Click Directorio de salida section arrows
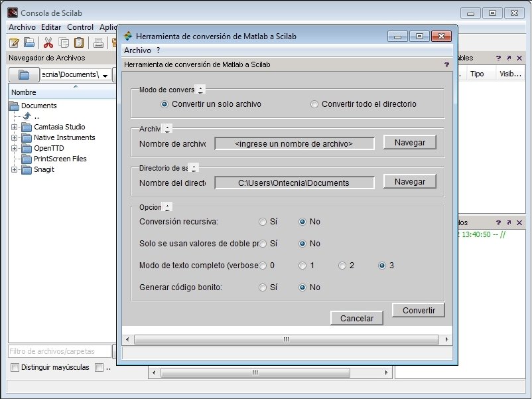Screen dimensions: 532x399 coord(194,168)
